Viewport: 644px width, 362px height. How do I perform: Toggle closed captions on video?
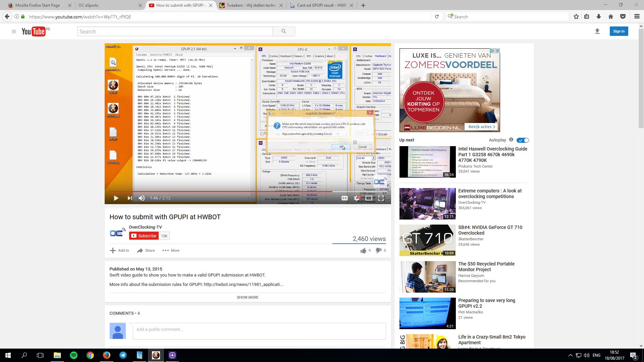tap(344, 198)
